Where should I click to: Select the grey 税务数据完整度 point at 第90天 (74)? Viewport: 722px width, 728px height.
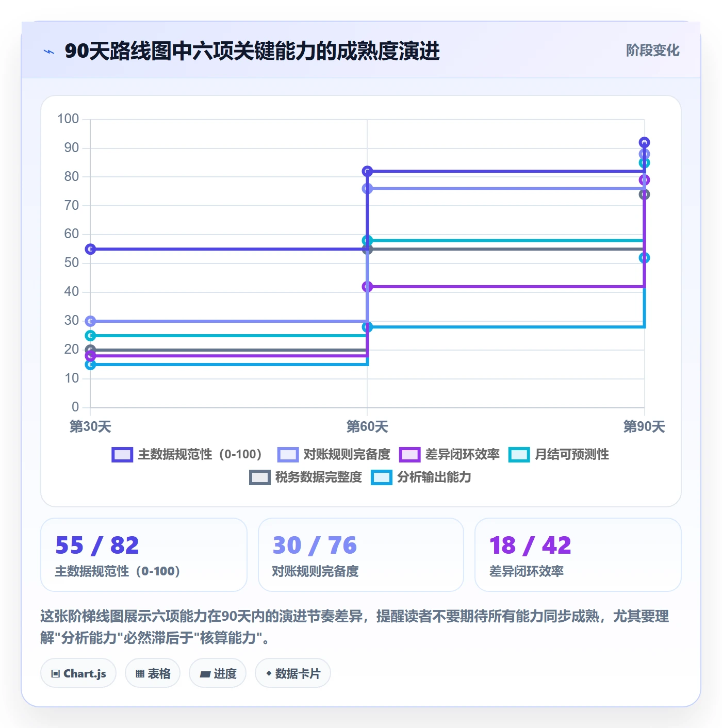coord(644,194)
